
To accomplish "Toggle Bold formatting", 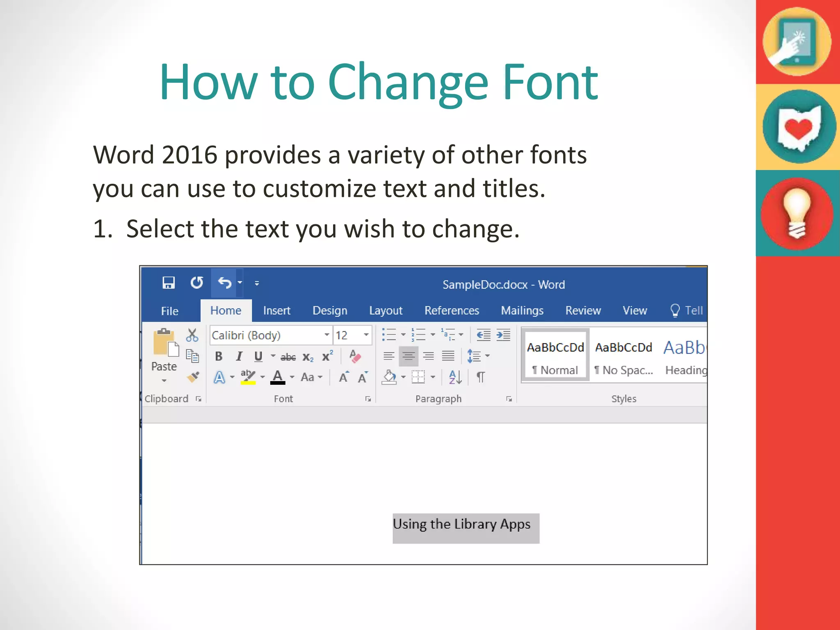I will coord(219,356).
